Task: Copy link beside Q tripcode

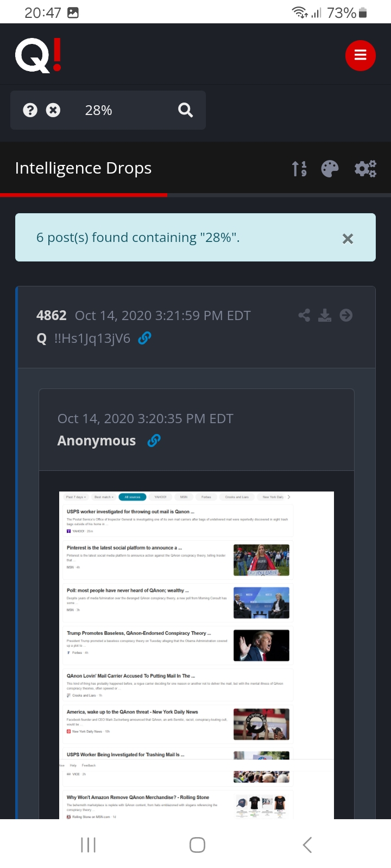Action: pyautogui.click(x=144, y=339)
